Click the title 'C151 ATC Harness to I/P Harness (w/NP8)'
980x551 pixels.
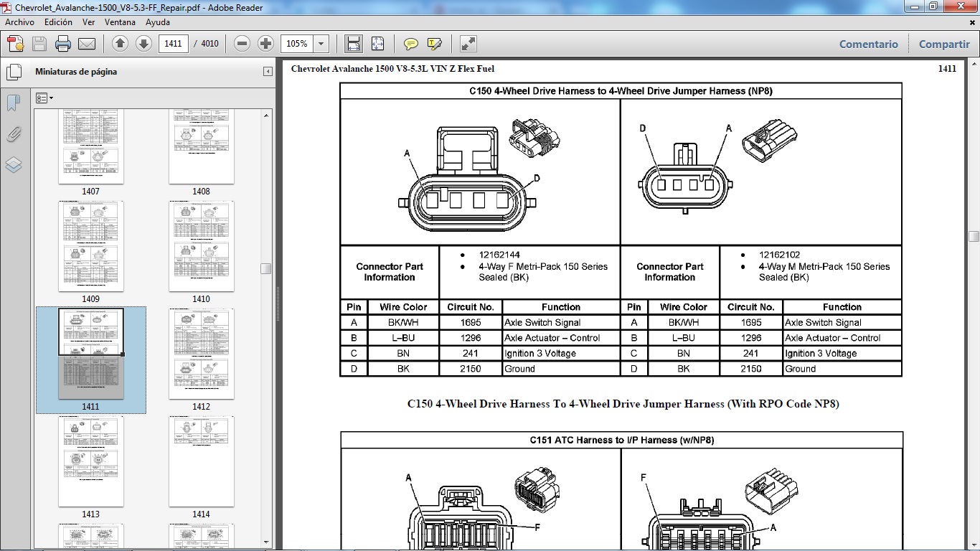point(622,440)
